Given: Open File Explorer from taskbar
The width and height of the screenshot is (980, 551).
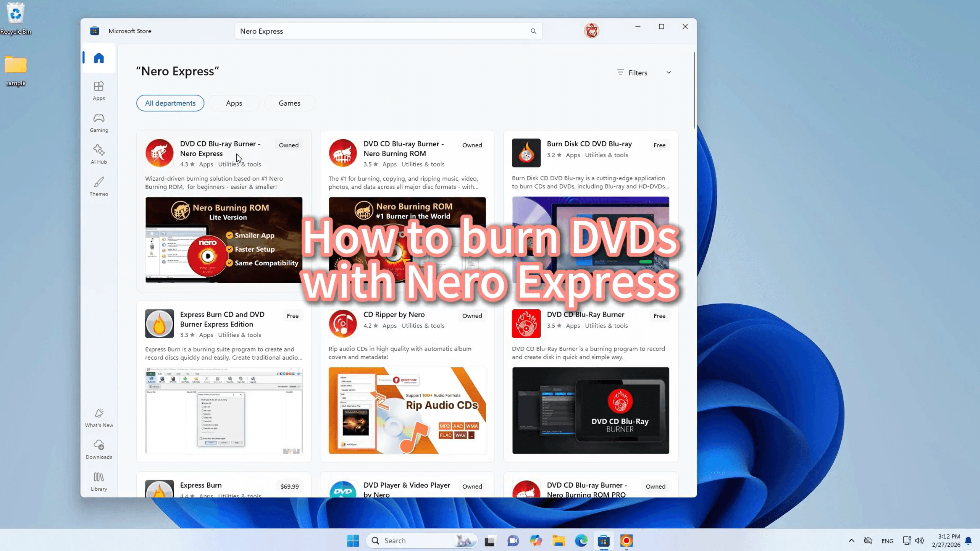Looking at the screenshot, I should tap(558, 540).
